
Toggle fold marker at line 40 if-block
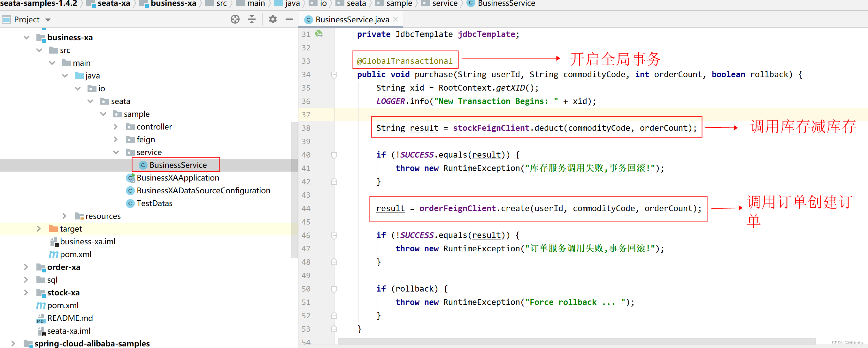point(334,155)
